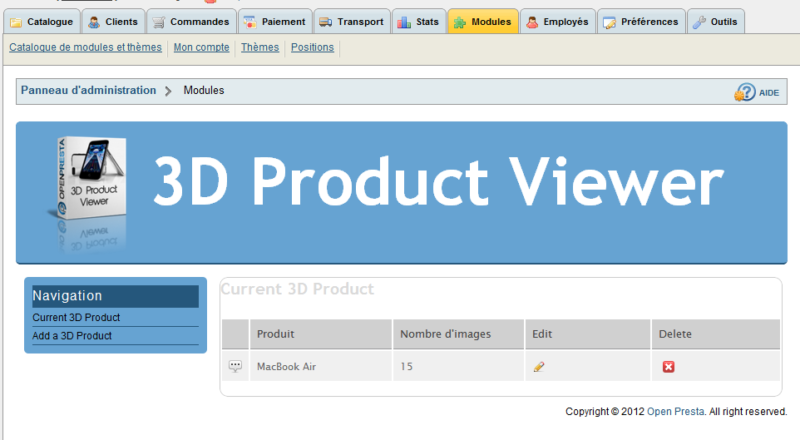Screen dimensions: 800x440
Task: Open the Thèmes submenu link
Action: [x=260, y=47]
